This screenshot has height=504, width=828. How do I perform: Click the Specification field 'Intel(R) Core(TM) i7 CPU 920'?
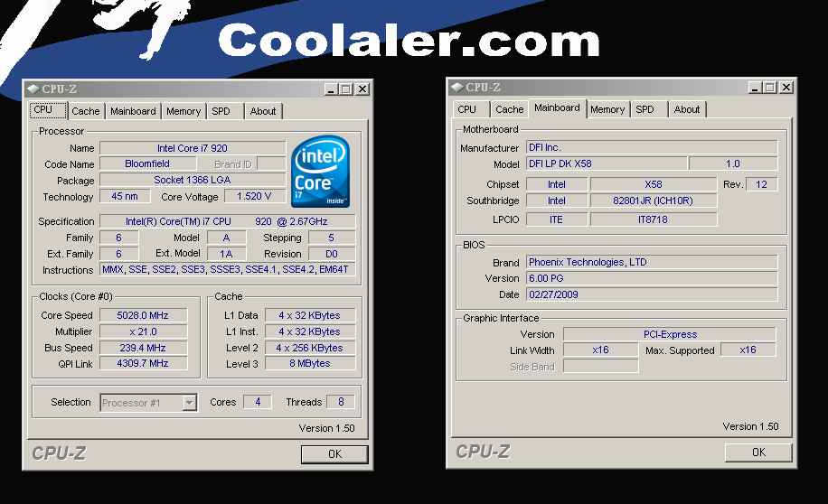point(227,221)
